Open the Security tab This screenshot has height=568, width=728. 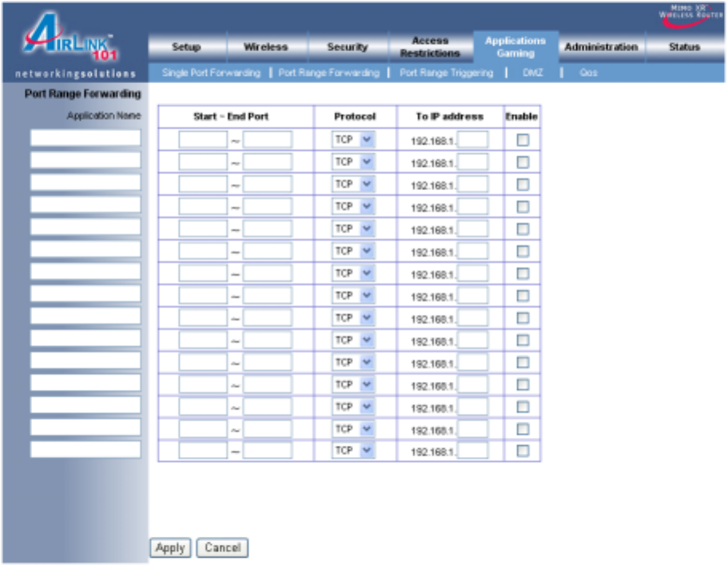(348, 47)
